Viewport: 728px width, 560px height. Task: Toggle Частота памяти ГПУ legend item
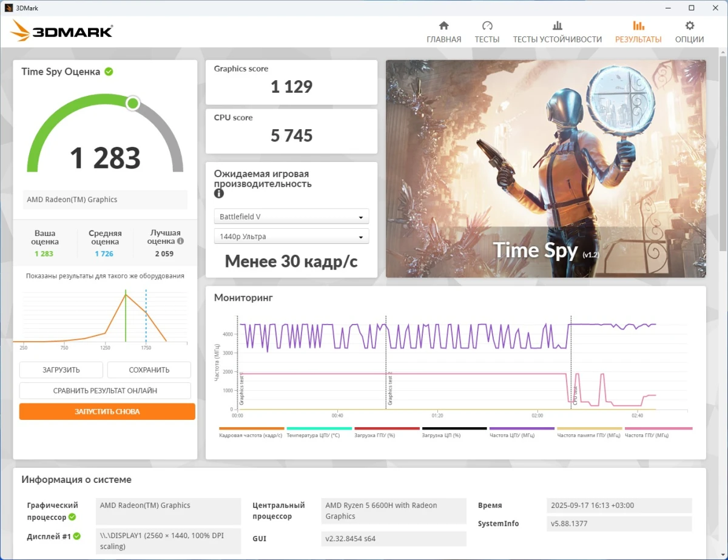[590, 432]
